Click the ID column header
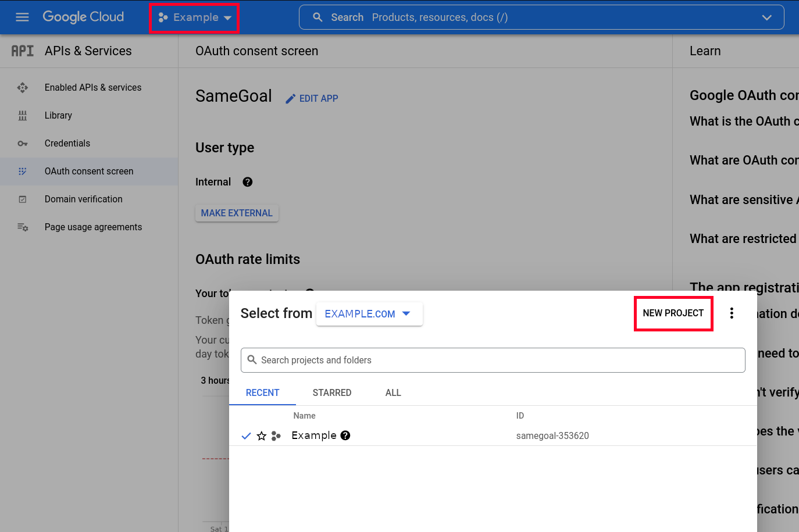Image resolution: width=799 pixels, height=532 pixels. [520, 416]
